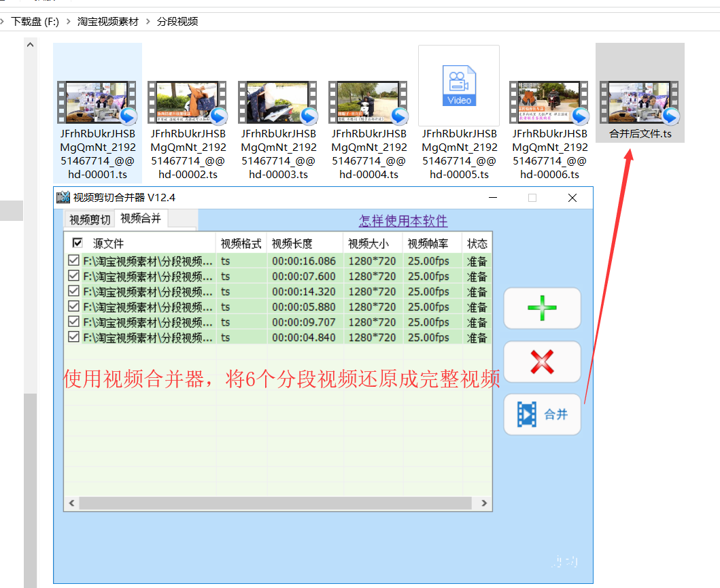
Task: Select the hd-00006.ts video file icon
Action: [549, 103]
